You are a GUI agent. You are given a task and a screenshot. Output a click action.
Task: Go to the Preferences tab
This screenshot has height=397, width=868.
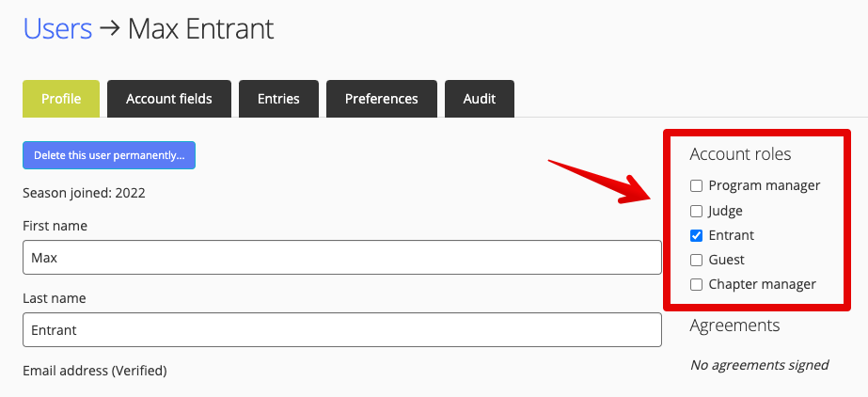pyautogui.click(x=382, y=99)
